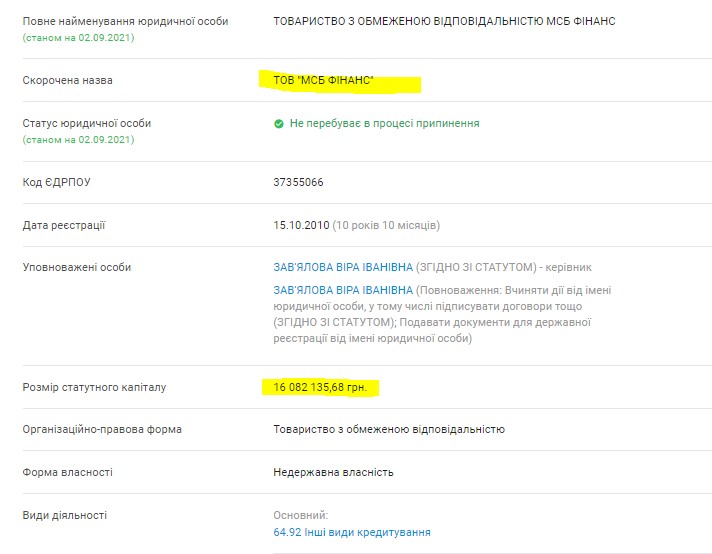Click the company age text (10 років 10 місяців)
The width and height of the screenshot is (712, 554).
386,226
